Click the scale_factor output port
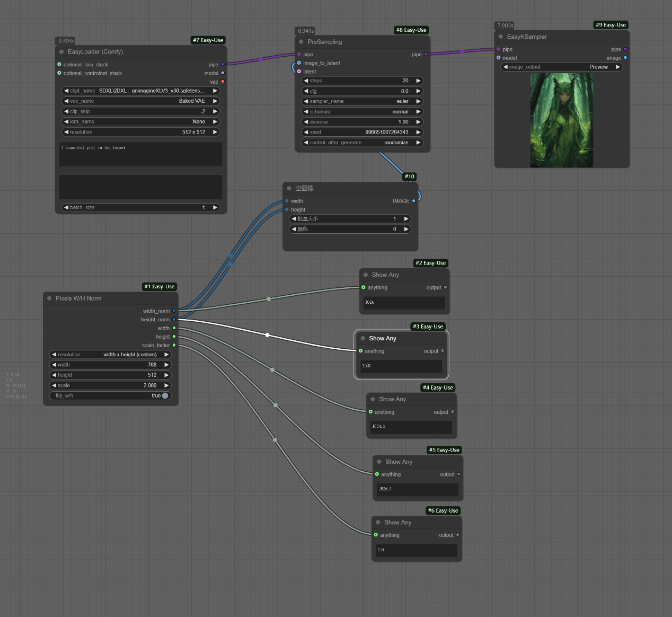This screenshot has width=672, height=617. coord(174,345)
